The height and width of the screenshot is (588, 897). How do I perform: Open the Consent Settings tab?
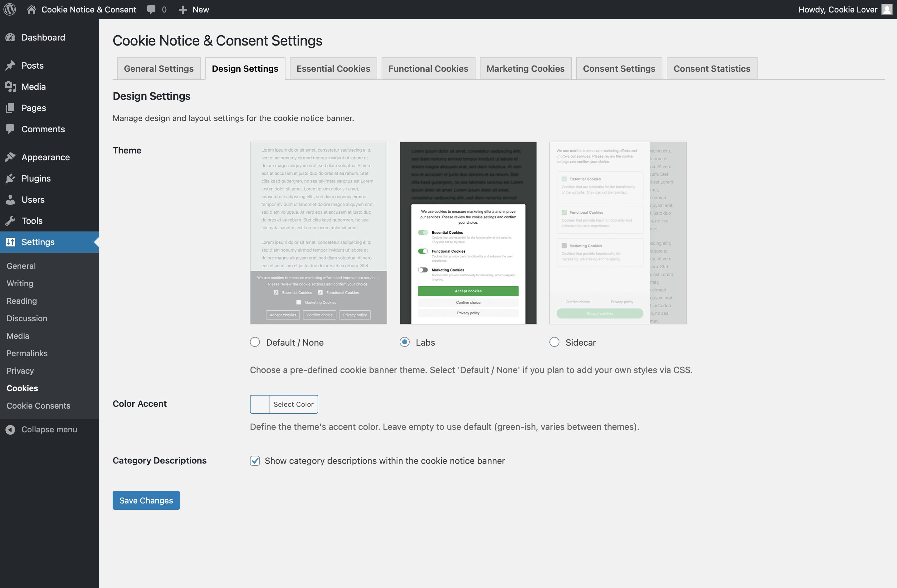(x=619, y=69)
